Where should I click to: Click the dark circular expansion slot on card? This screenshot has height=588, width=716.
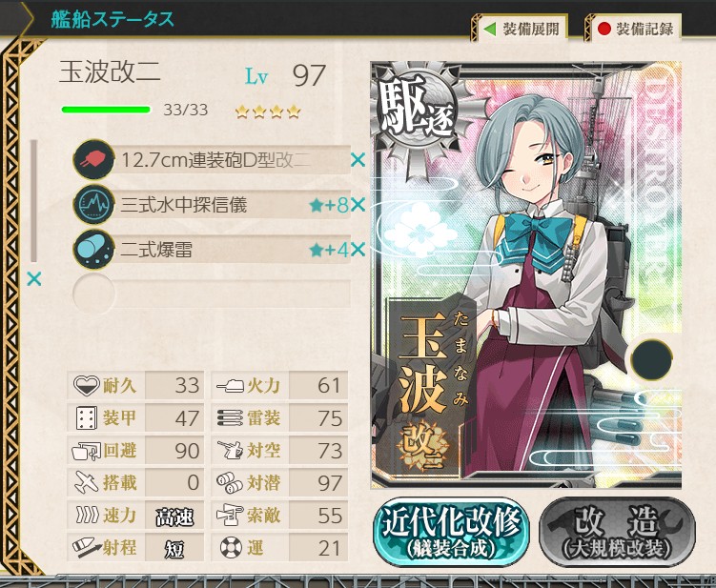click(651, 359)
